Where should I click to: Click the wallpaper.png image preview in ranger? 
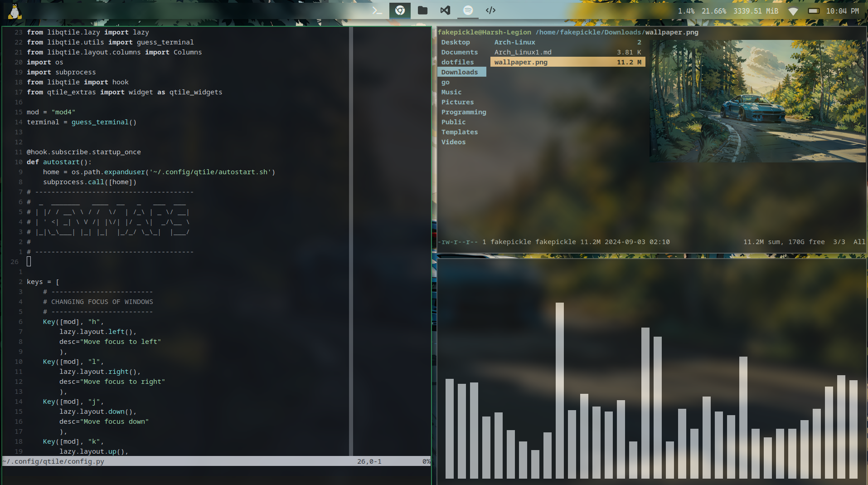[x=757, y=101]
